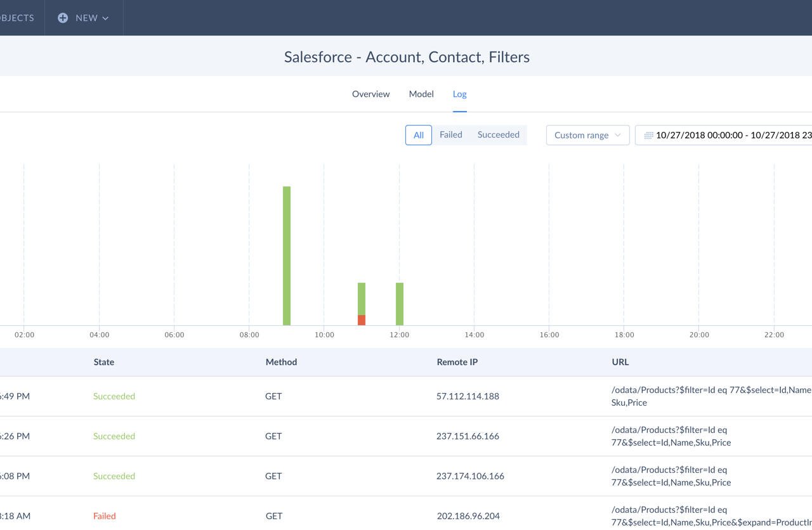812x530 pixels.
Task: Click the NEW plus icon in navbar
Action: 63,18
